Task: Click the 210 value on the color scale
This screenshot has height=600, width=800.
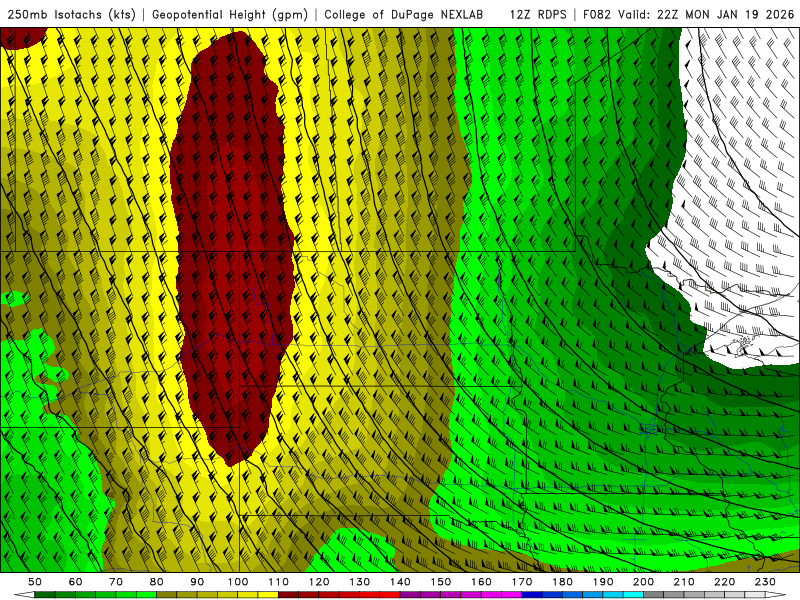Action: [684, 582]
